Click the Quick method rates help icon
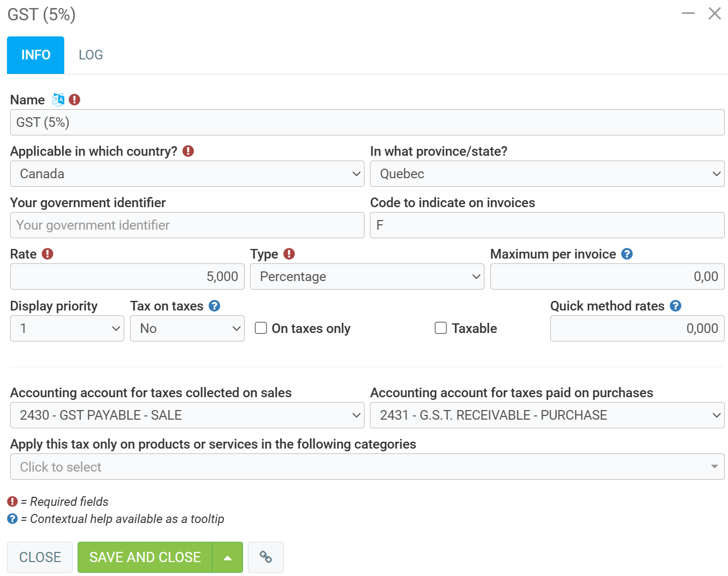Image resolution: width=728 pixels, height=576 pixels. click(x=676, y=306)
